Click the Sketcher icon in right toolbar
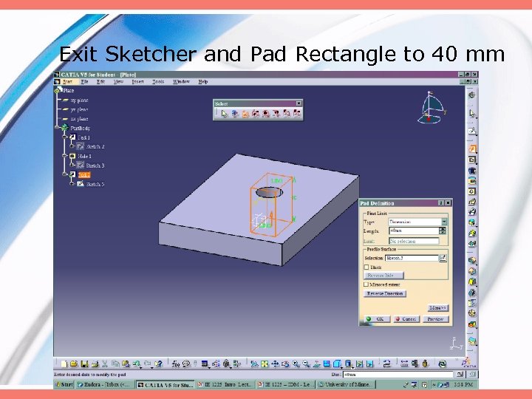The height and width of the screenshot is (399, 532). click(x=472, y=131)
